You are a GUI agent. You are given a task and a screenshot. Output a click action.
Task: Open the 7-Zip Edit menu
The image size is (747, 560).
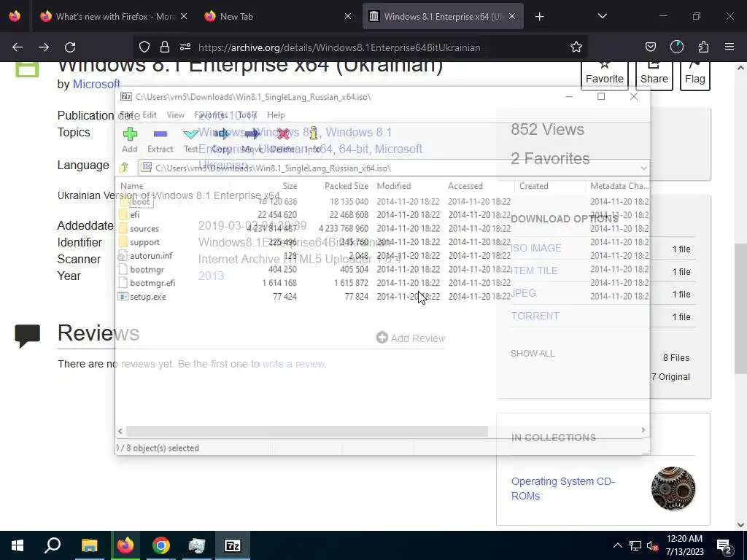click(x=149, y=114)
